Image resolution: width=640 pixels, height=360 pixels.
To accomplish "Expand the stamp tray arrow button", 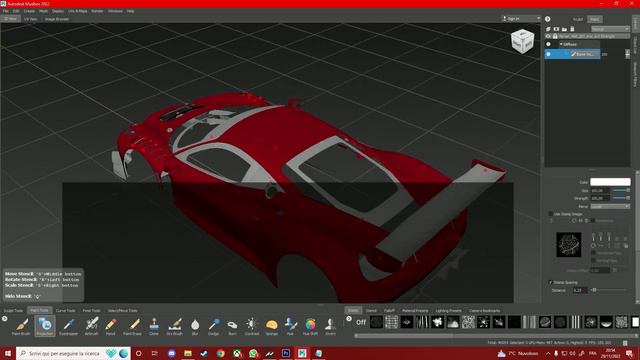I will point(349,318).
